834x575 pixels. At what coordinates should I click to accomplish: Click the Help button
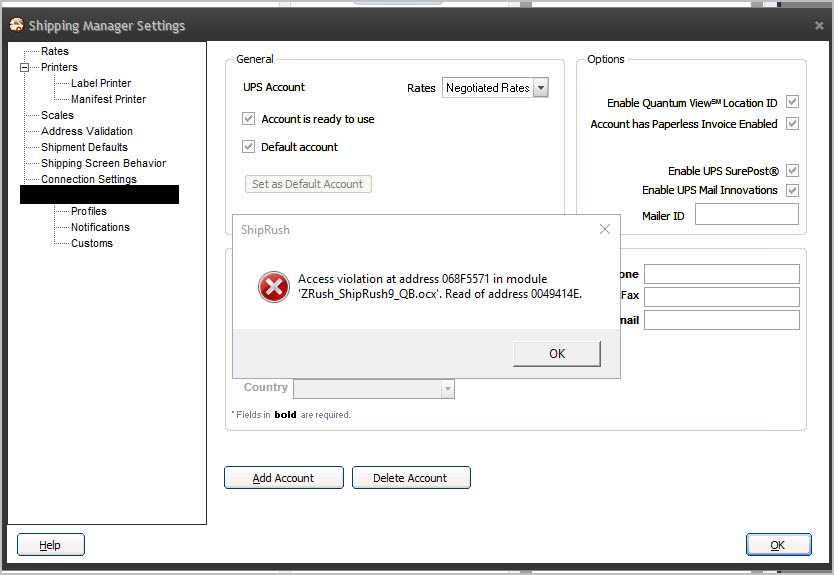[51, 545]
